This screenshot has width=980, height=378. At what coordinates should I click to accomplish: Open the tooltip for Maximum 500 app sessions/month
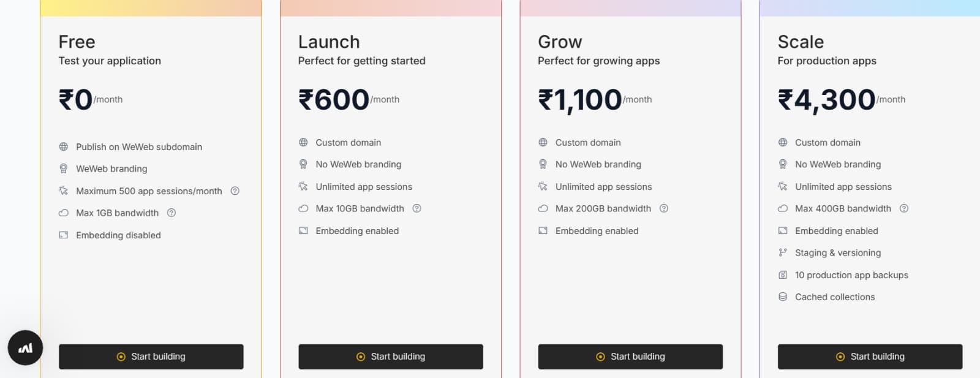tap(235, 191)
